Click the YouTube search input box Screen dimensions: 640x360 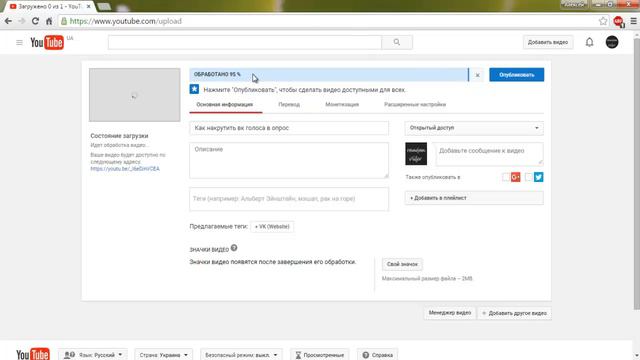245,42
